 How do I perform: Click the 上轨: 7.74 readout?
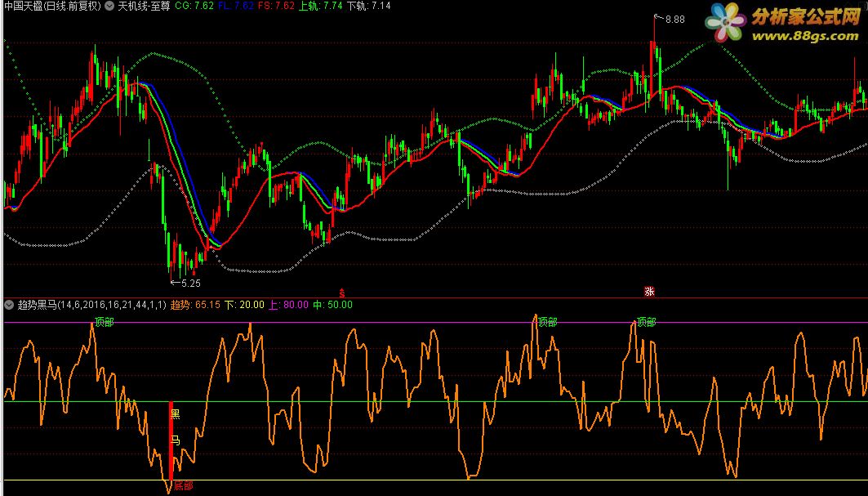(x=321, y=6)
